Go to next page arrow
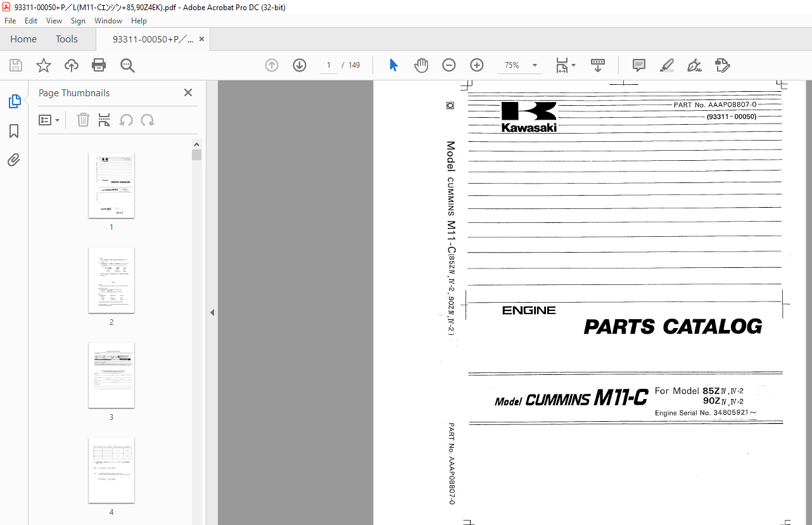 click(x=300, y=65)
